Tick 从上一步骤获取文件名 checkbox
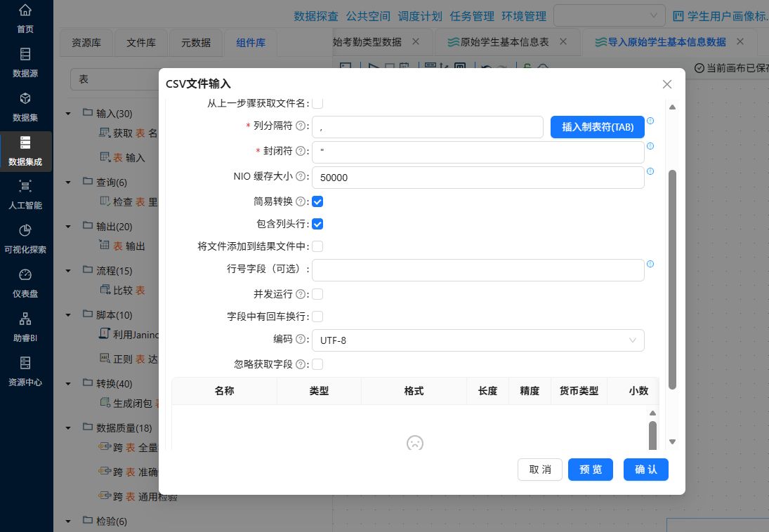The width and height of the screenshot is (769, 532). click(x=317, y=103)
